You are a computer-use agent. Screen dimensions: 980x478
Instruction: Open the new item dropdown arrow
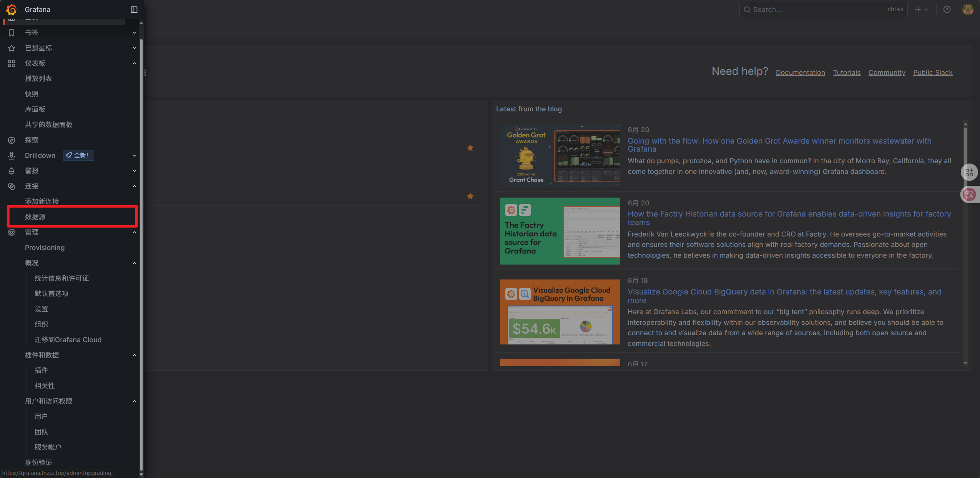point(926,10)
